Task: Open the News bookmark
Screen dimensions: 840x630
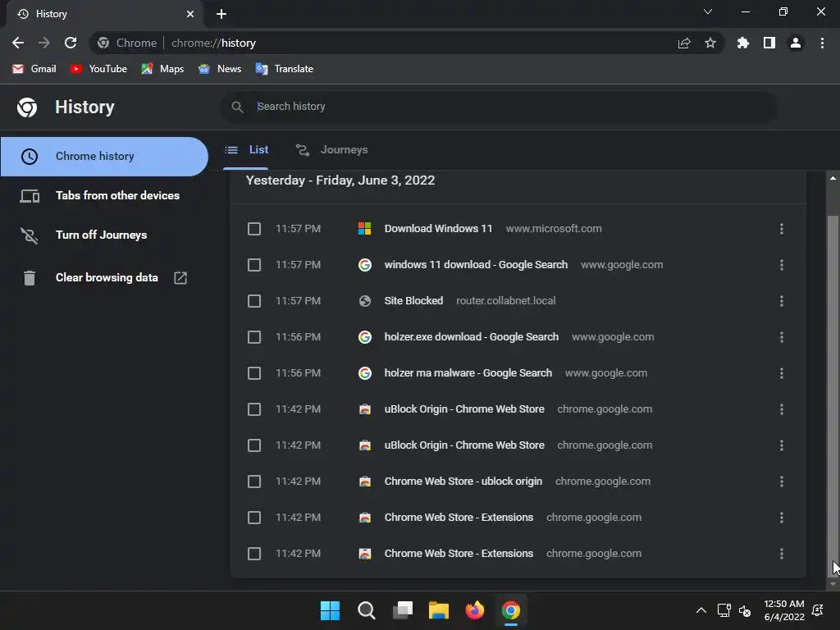Action: click(x=220, y=69)
